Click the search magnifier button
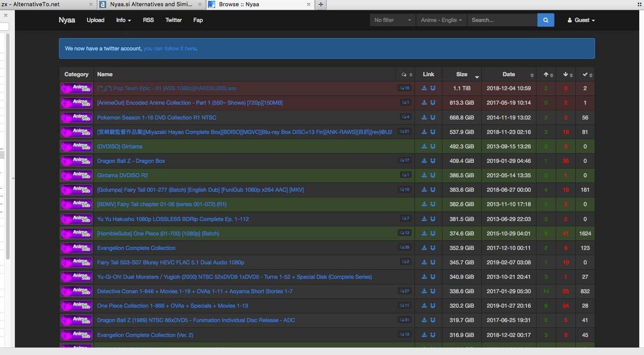644x355 pixels. click(x=545, y=20)
